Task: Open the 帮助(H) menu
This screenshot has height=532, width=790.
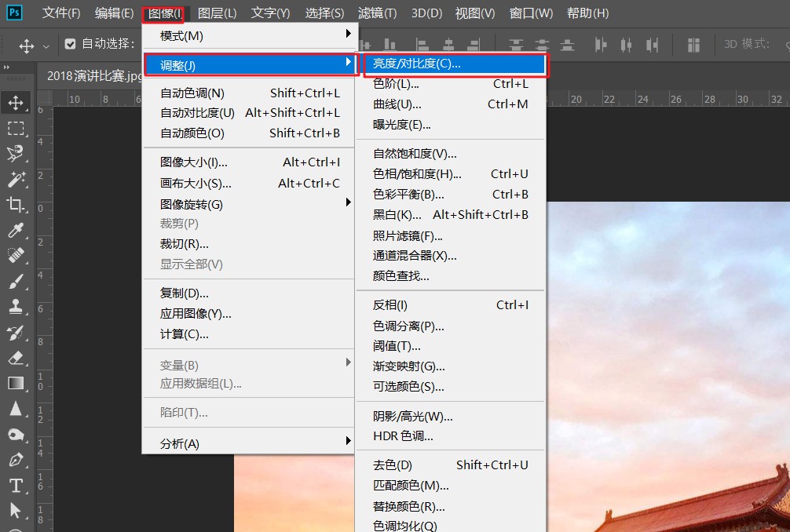Action: click(587, 13)
